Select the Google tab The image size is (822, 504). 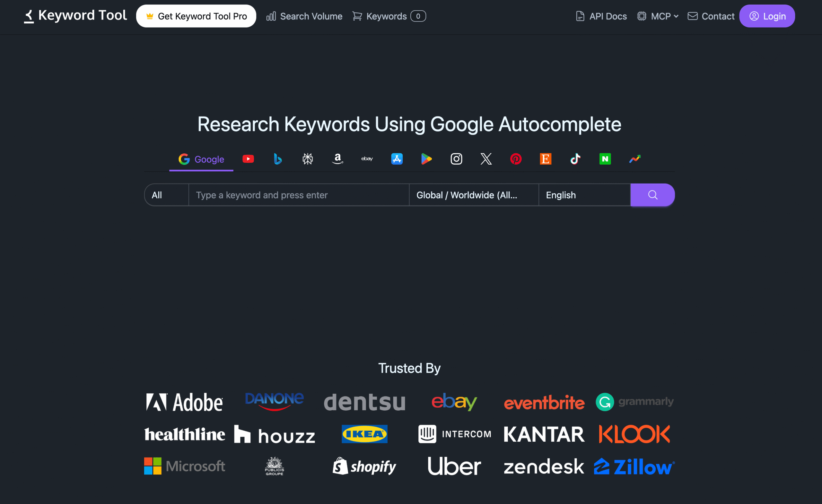(x=201, y=159)
